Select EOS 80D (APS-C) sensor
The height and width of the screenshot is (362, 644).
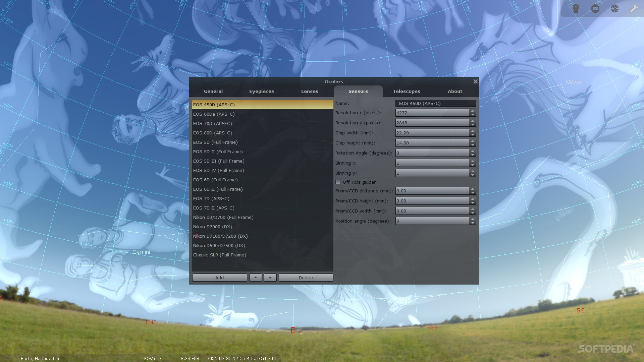pyautogui.click(x=263, y=133)
